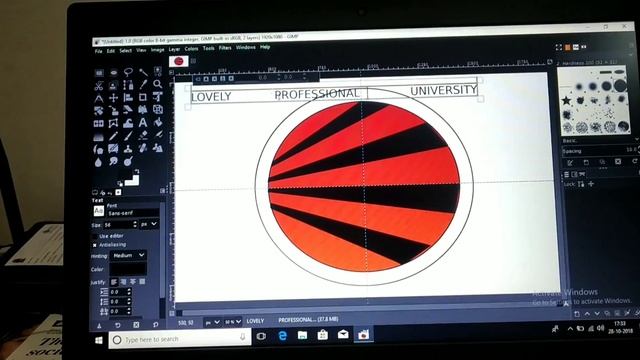
Task: Select the Measure compass tool
Action: click(99, 98)
